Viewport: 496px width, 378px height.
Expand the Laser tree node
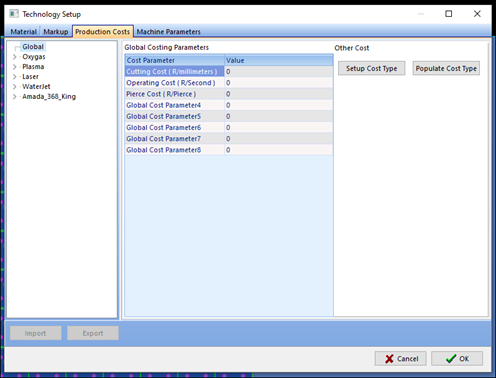(15, 77)
